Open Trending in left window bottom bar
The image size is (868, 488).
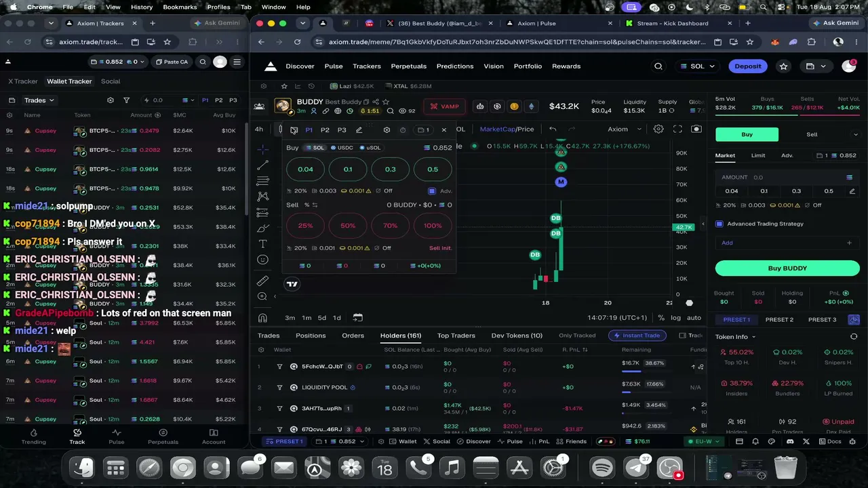[x=33, y=436]
